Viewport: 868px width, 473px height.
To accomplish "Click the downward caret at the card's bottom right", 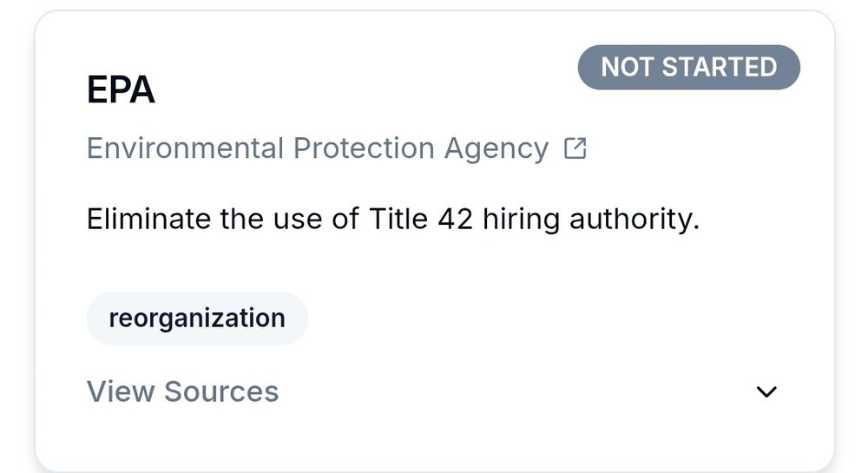I will [x=766, y=391].
